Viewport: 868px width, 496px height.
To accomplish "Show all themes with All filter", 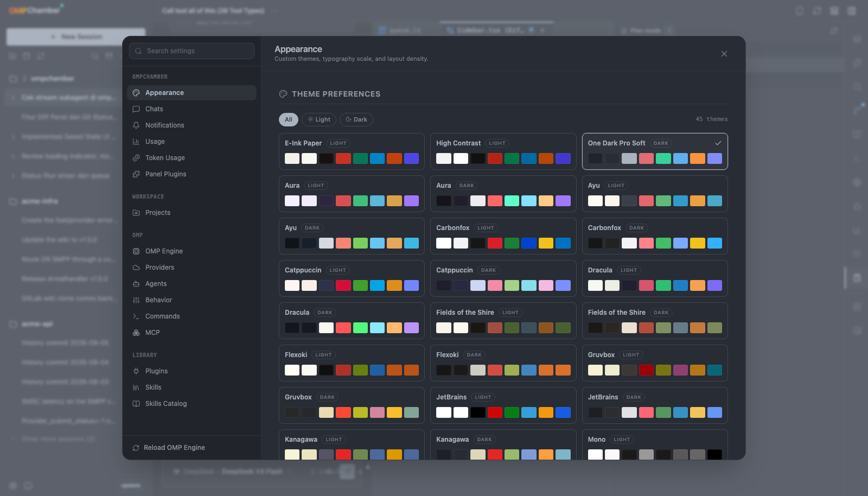I will click(x=289, y=119).
